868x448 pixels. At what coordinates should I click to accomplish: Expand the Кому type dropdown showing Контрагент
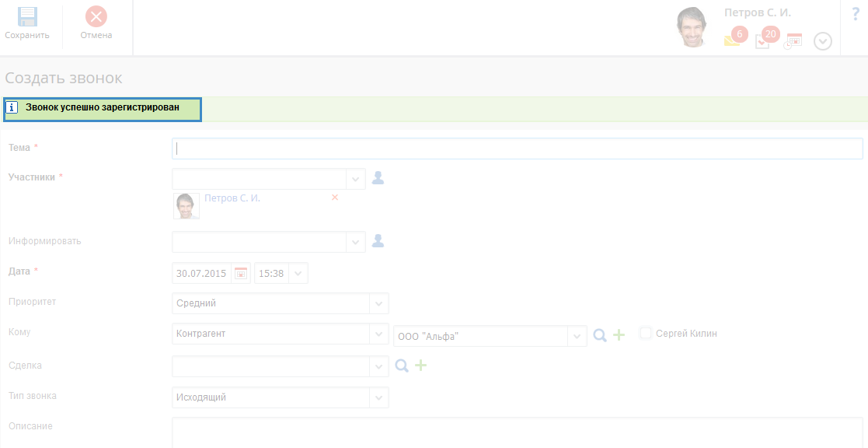point(378,334)
